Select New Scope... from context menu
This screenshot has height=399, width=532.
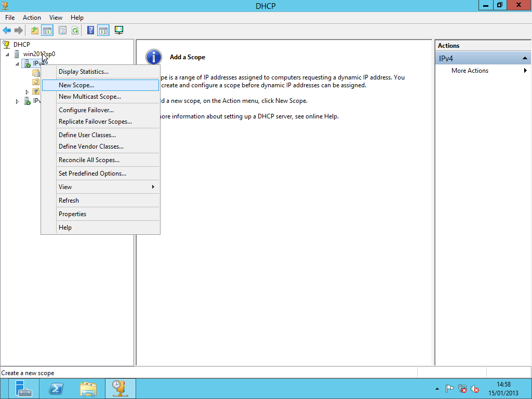click(x=76, y=85)
